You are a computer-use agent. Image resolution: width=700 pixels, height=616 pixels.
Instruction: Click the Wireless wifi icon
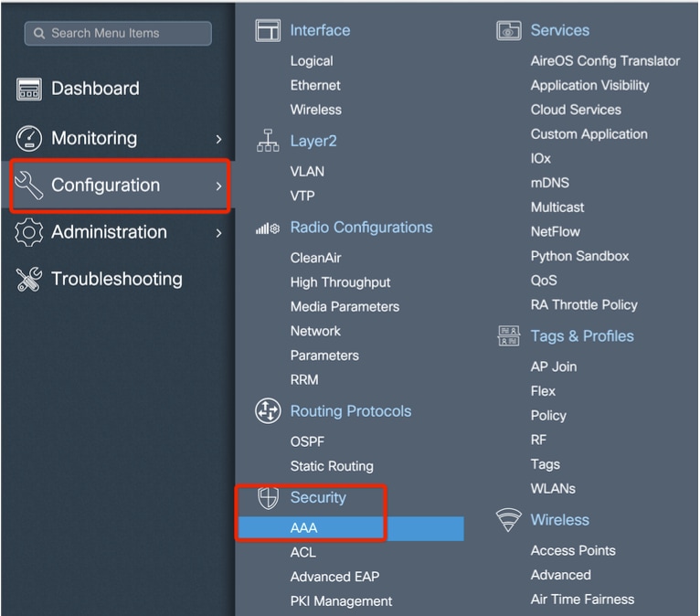pos(509,520)
